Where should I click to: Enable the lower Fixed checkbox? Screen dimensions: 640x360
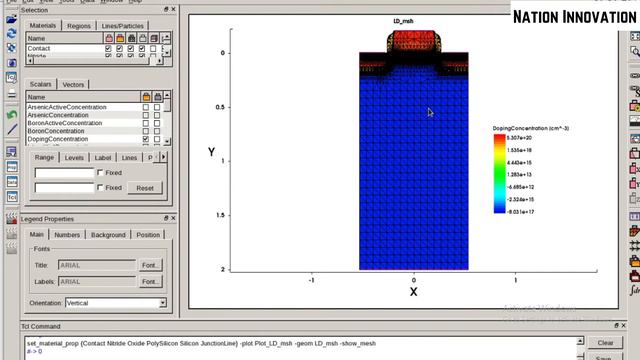click(100, 187)
